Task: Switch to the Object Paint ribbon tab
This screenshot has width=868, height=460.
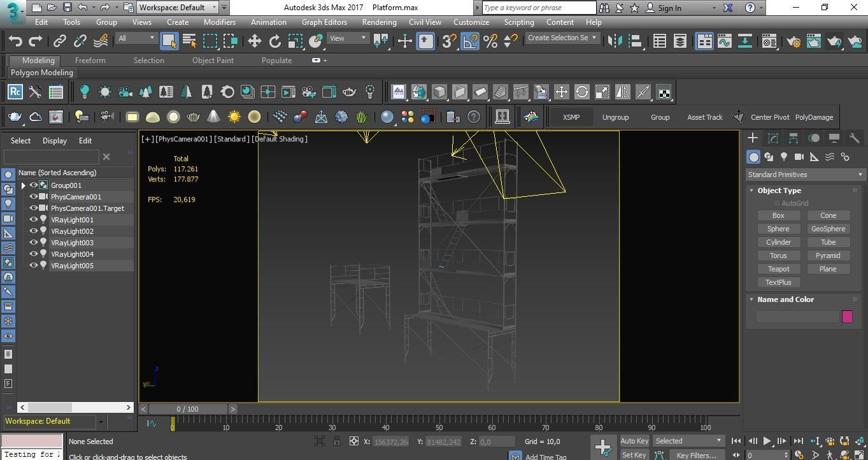Action: point(213,61)
